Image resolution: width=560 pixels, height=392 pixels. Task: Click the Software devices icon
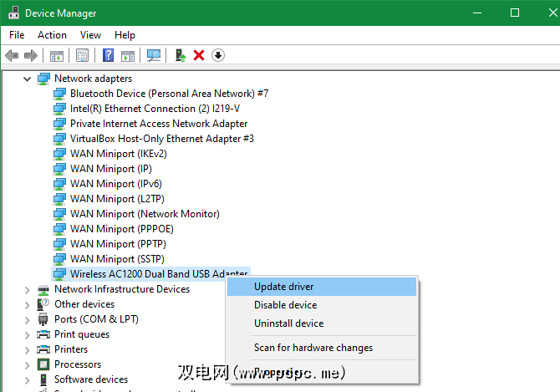point(43,379)
